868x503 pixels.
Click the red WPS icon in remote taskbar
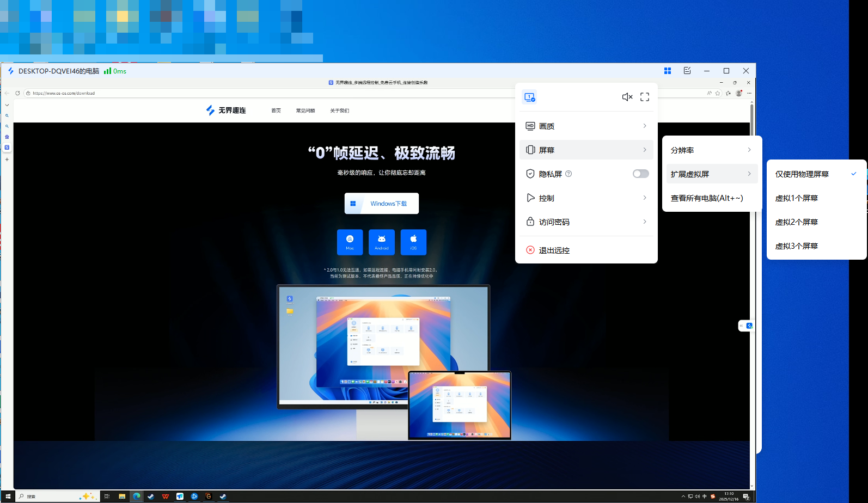[166, 496]
